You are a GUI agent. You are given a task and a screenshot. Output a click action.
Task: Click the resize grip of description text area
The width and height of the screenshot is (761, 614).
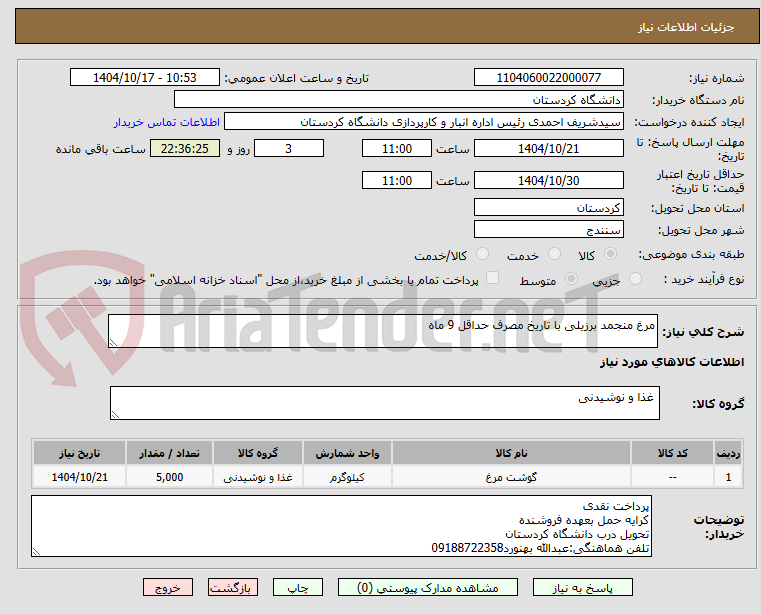click(x=113, y=343)
